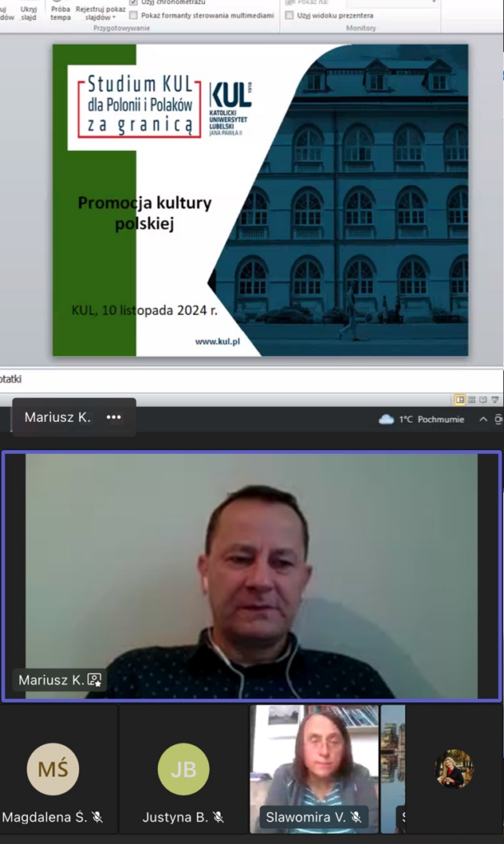Viewport: 504px width, 844px height.
Task: Switch to Slide Sorter view icon
Action: point(472,400)
